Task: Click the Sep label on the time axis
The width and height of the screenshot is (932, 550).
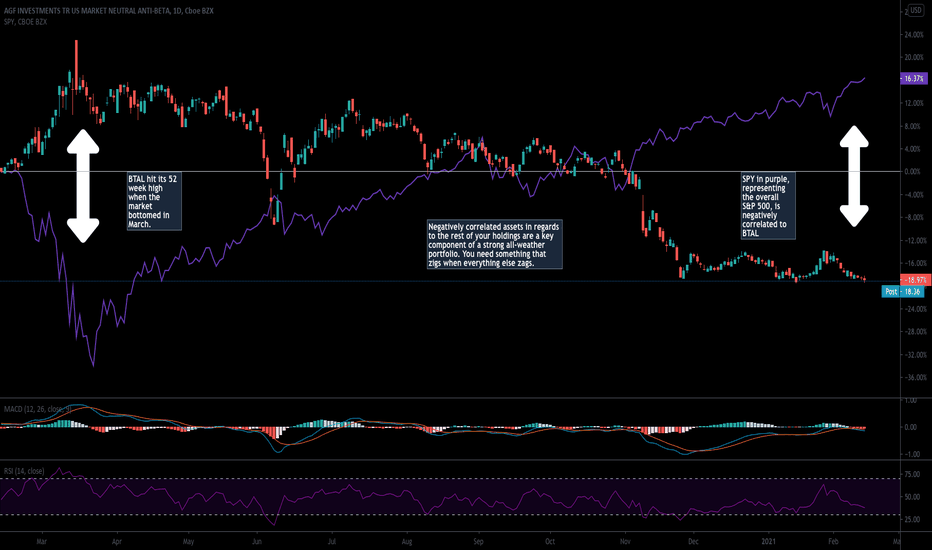Action: 478,542
